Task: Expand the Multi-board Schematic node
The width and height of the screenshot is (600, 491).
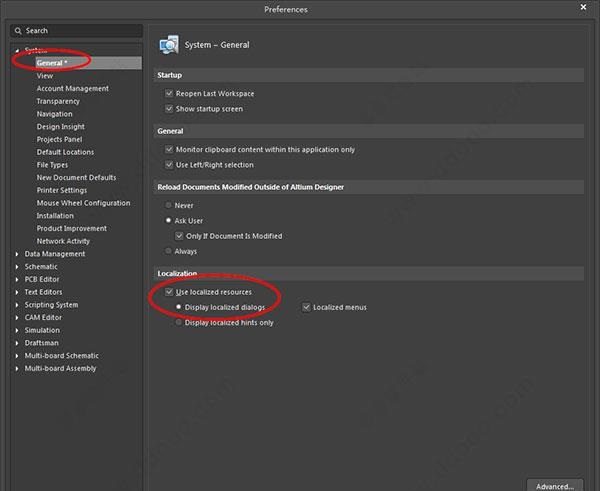Action: click(x=17, y=356)
